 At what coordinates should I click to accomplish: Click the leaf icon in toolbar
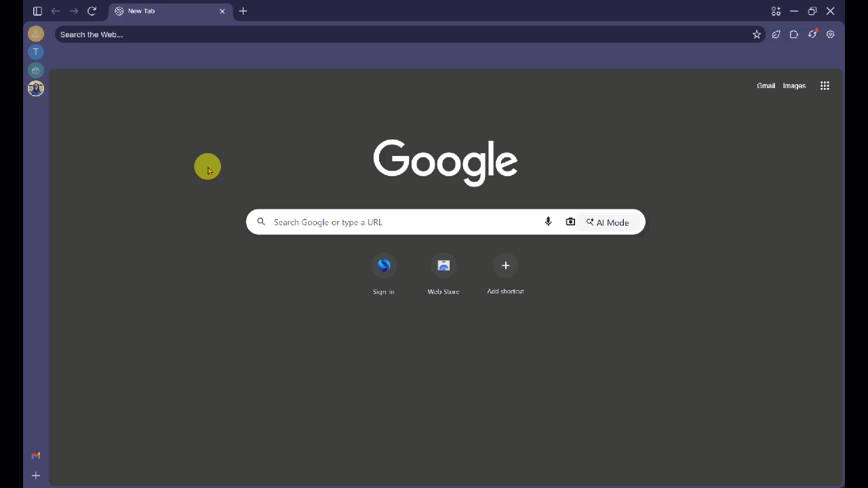coord(776,35)
